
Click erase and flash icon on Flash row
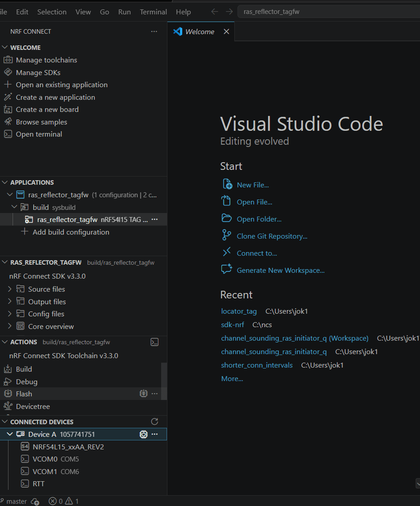144,393
